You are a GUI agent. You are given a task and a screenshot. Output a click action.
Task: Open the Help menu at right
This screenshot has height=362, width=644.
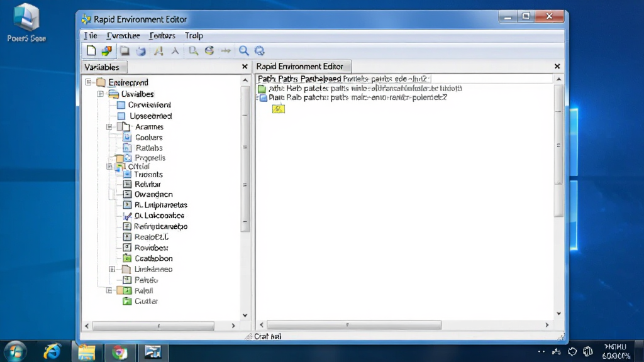(x=194, y=36)
